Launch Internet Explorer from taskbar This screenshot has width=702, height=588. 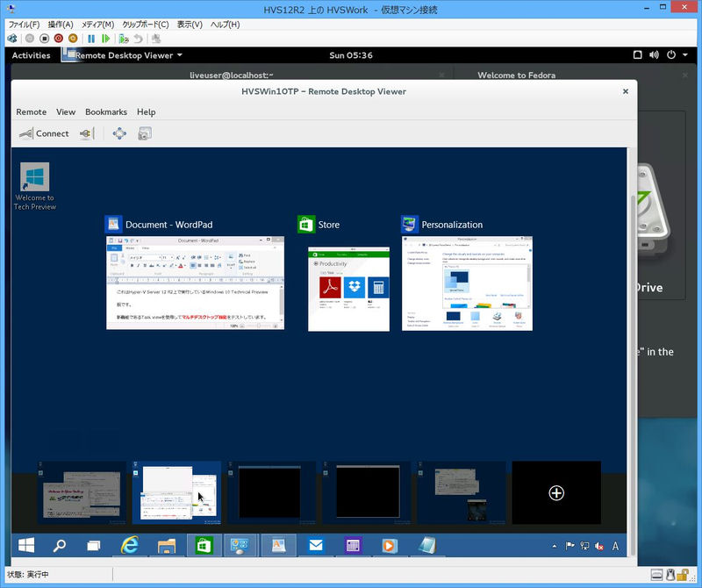130,546
